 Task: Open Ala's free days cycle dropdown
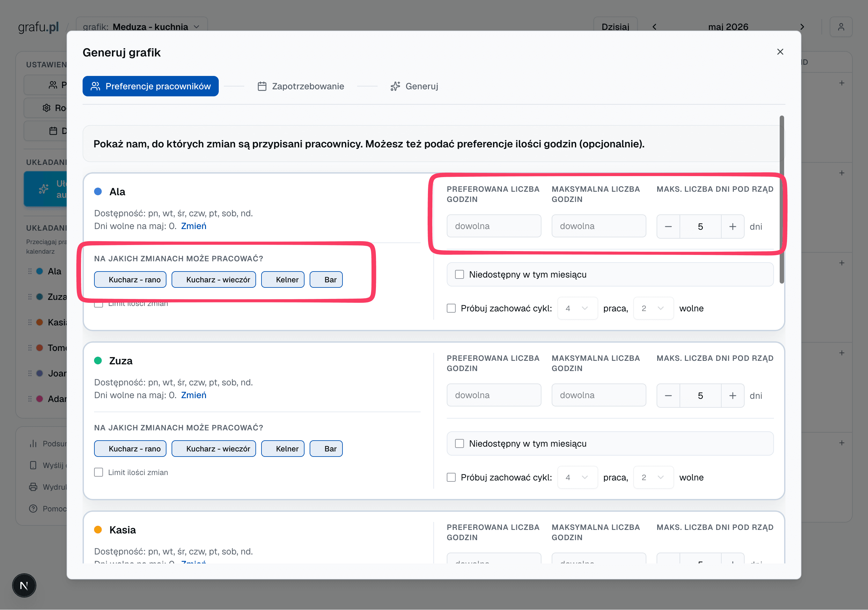653,308
